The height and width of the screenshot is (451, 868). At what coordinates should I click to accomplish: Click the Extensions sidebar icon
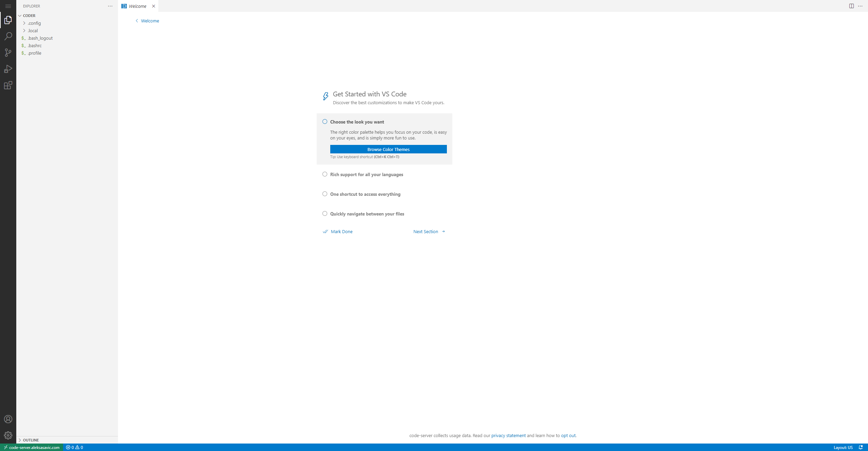click(7, 86)
